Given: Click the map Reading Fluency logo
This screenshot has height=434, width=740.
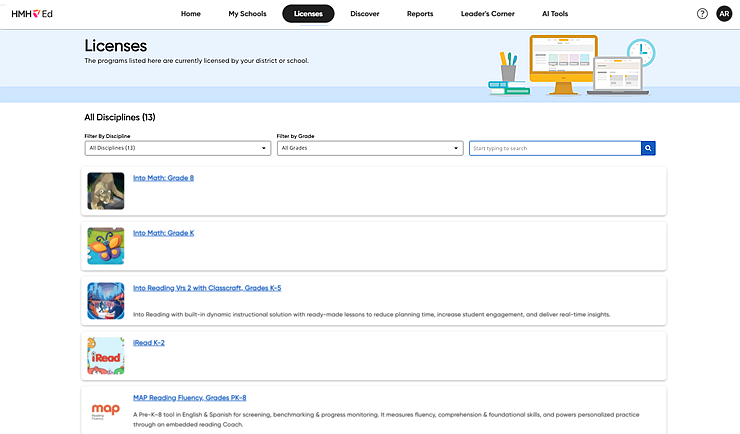Looking at the screenshot, I should pos(106,411).
